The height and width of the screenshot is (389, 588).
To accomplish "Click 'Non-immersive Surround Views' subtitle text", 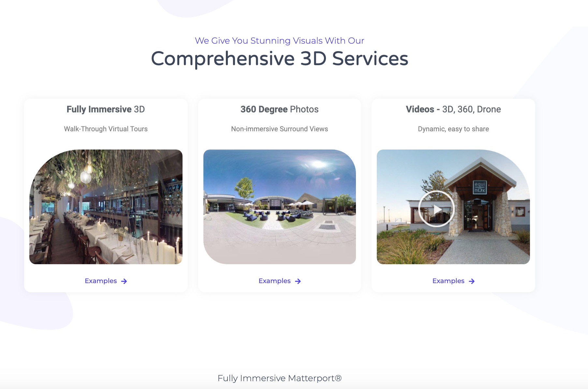I will click(279, 129).
